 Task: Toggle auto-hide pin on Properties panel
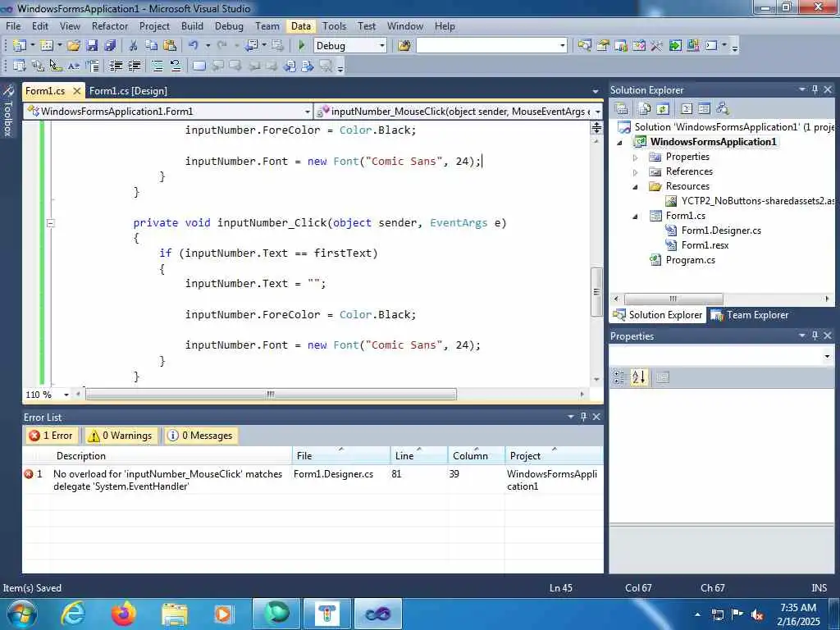[815, 336]
